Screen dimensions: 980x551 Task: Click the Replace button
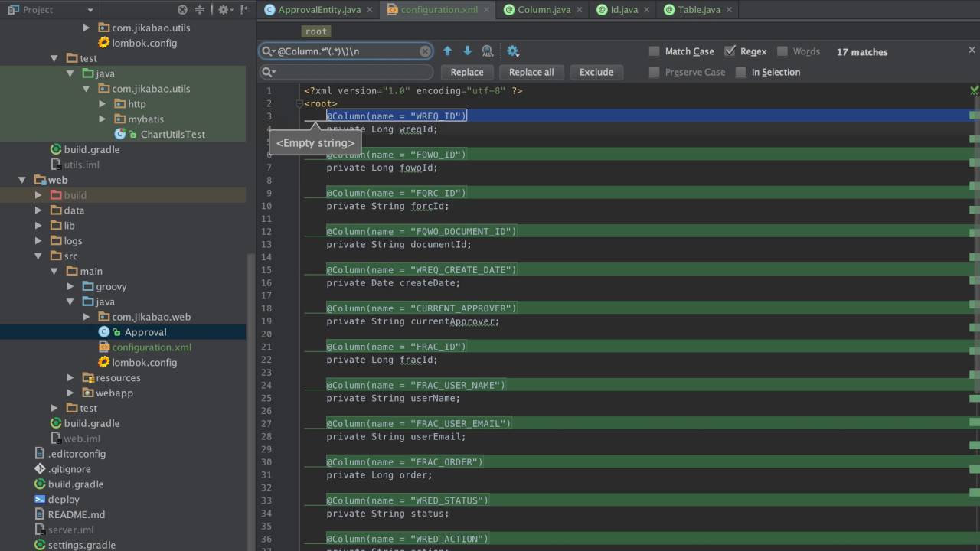[467, 72]
